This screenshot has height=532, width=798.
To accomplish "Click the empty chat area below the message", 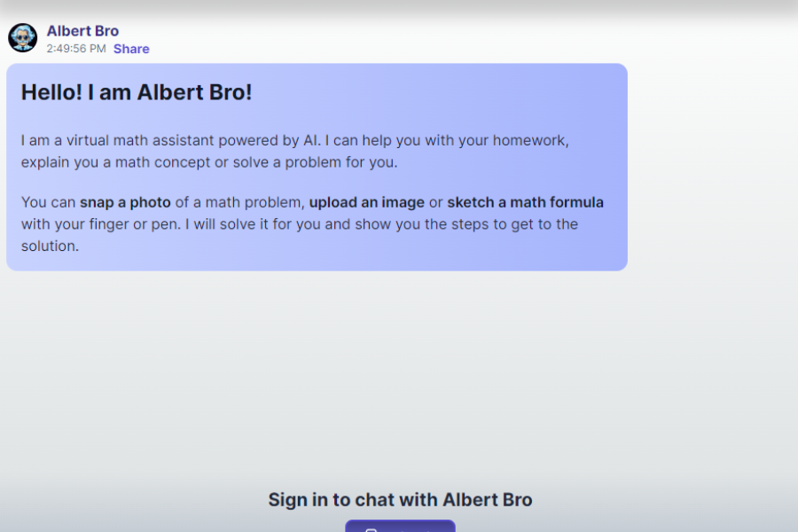I will pyautogui.click(x=399, y=372).
